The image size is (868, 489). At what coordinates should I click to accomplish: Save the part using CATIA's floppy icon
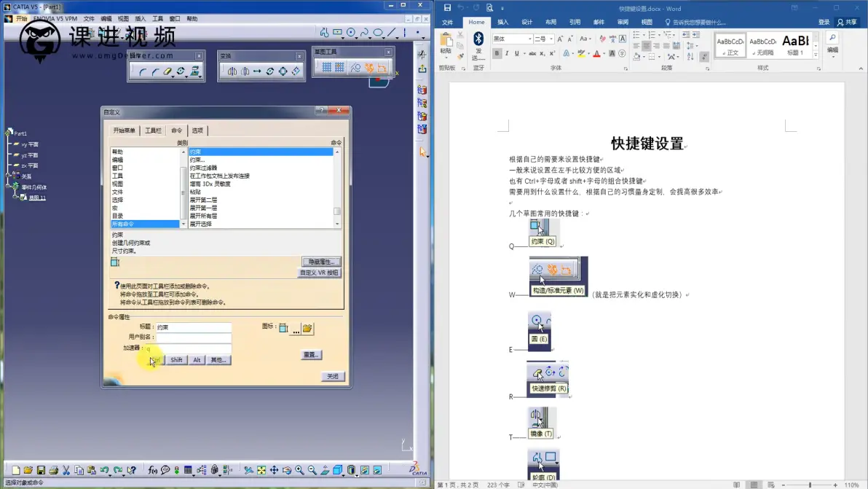41,470
